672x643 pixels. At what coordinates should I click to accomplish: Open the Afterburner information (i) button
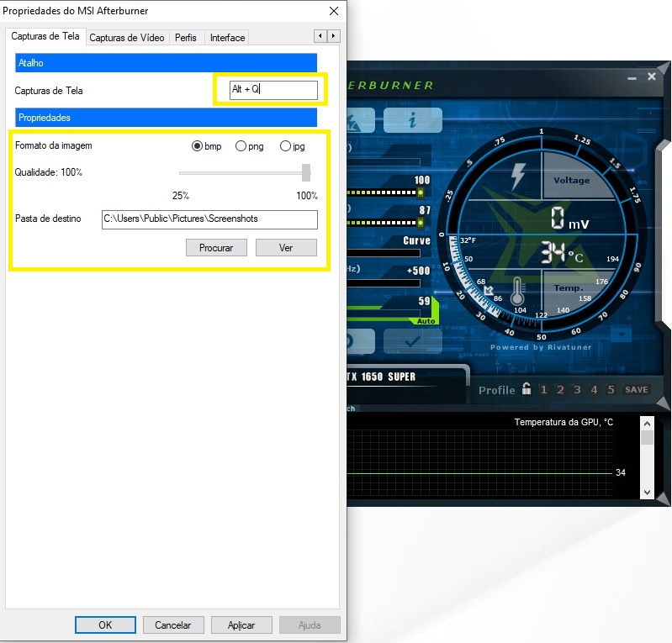pos(412,120)
